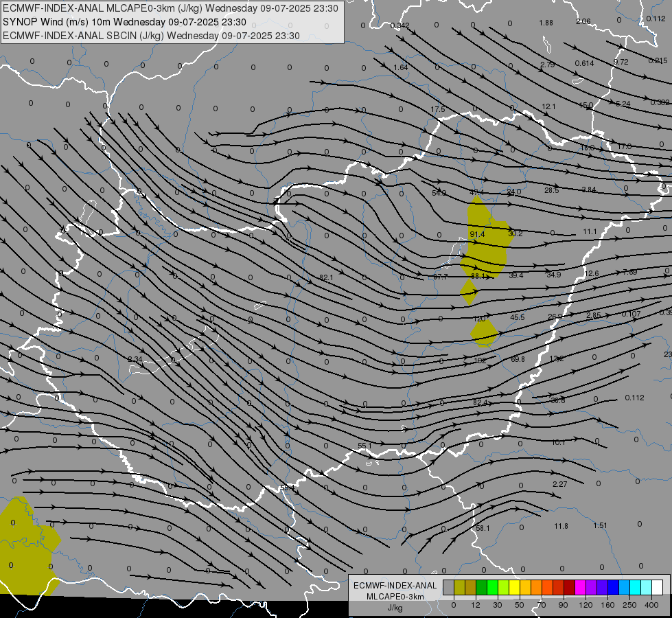
Task: Click the map value 2.27
Action: [x=559, y=484]
